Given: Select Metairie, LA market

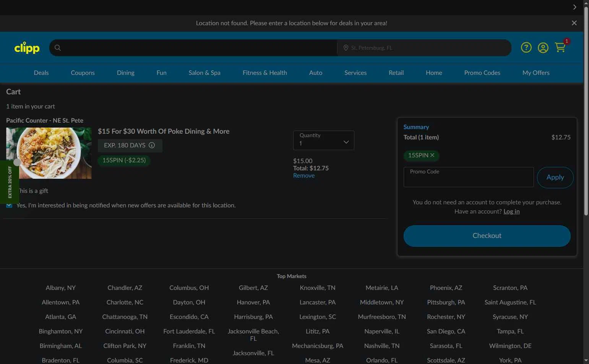Looking at the screenshot, I should 382,288.
